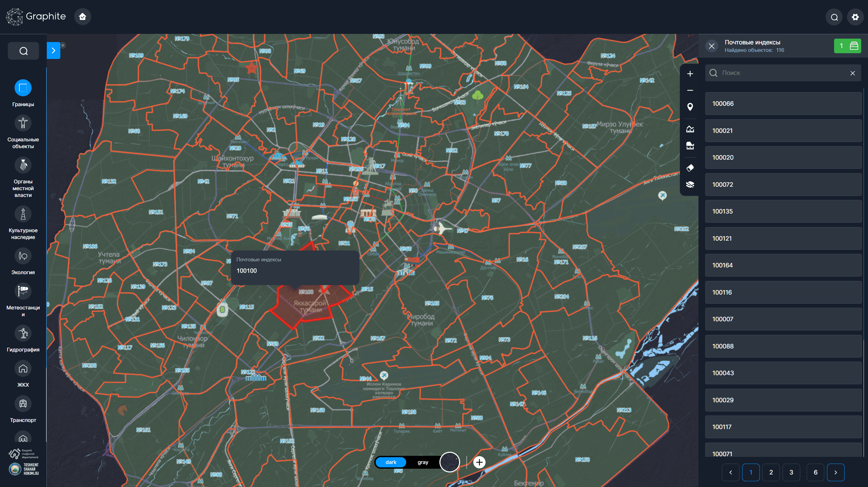
Task: Click the location pin tool on map toolbar
Action: tap(690, 106)
